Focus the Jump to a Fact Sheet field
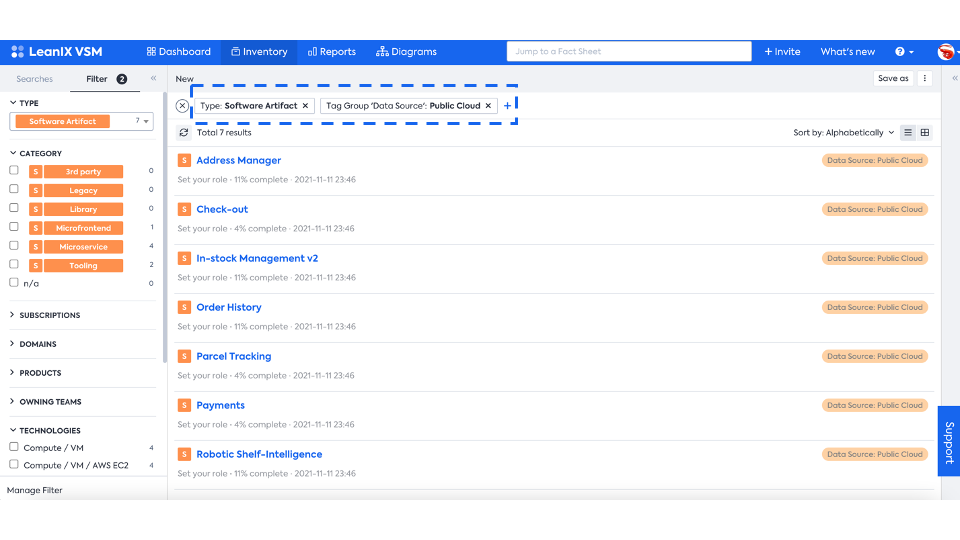The width and height of the screenshot is (960, 540). (629, 51)
